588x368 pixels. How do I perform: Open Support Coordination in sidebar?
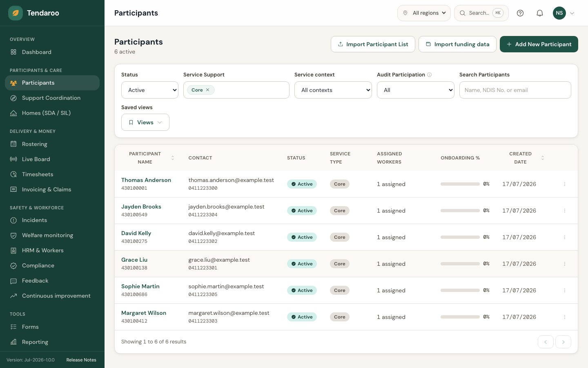pyautogui.click(x=52, y=98)
